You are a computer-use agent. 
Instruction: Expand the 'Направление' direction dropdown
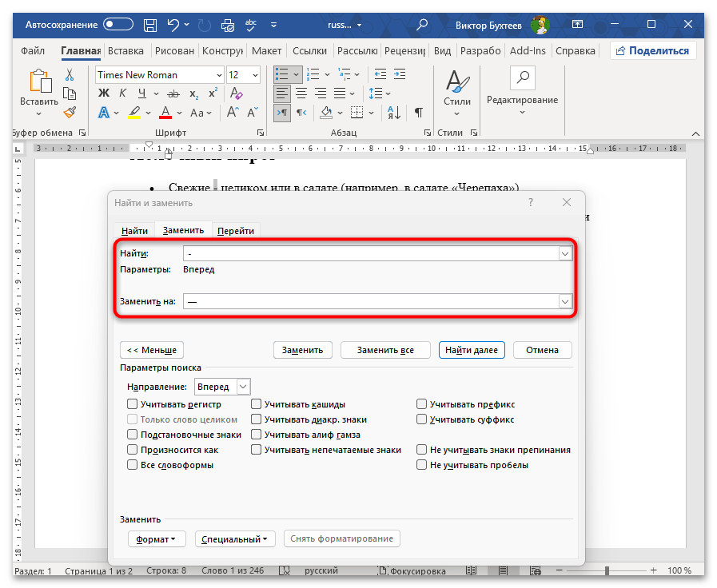pyautogui.click(x=243, y=387)
